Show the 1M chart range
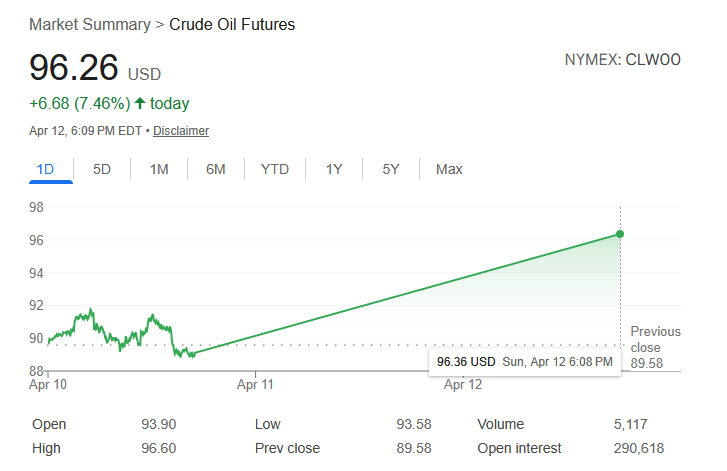Image resolution: width=727 pixels, height=471 pixels. (x=159, y=169)
